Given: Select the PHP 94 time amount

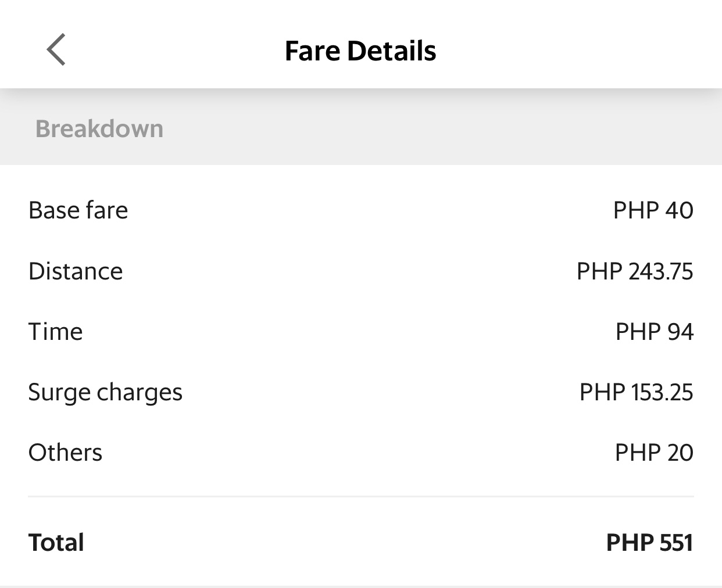Looking at the screenshot, I should tap(654, 332).
